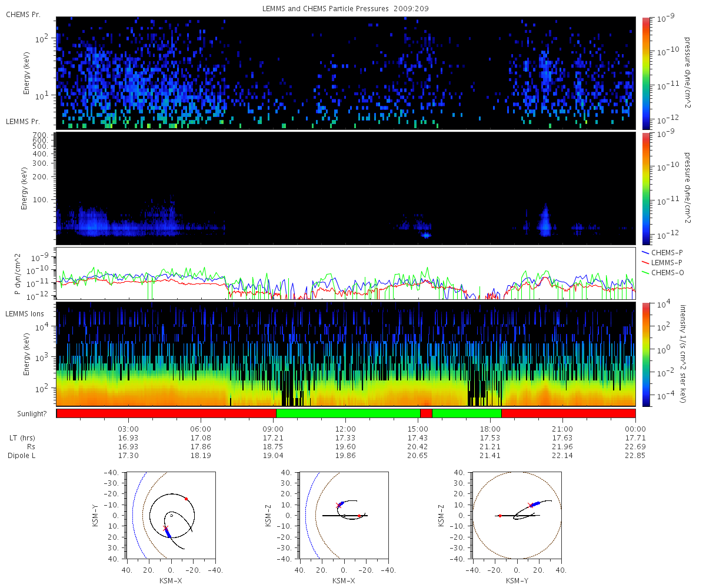
Task: Click the short red Sunlight segment after 15:00
Action: pos(426,413)
